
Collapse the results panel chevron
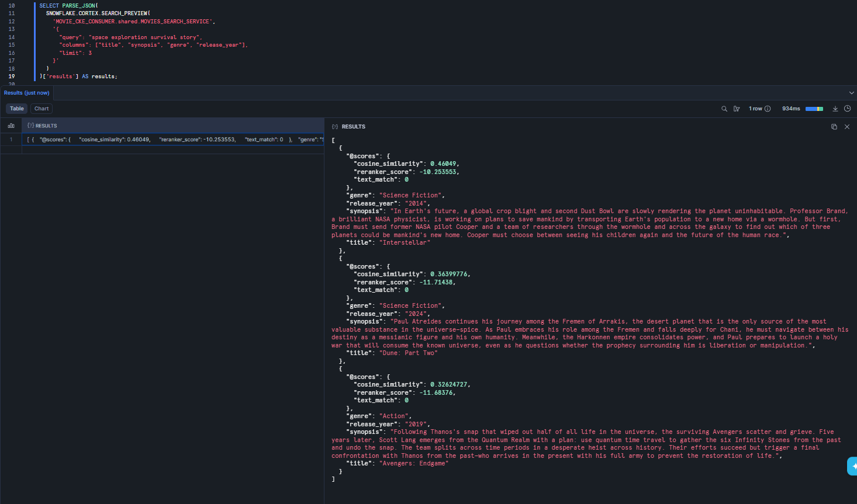pos(851,93)
